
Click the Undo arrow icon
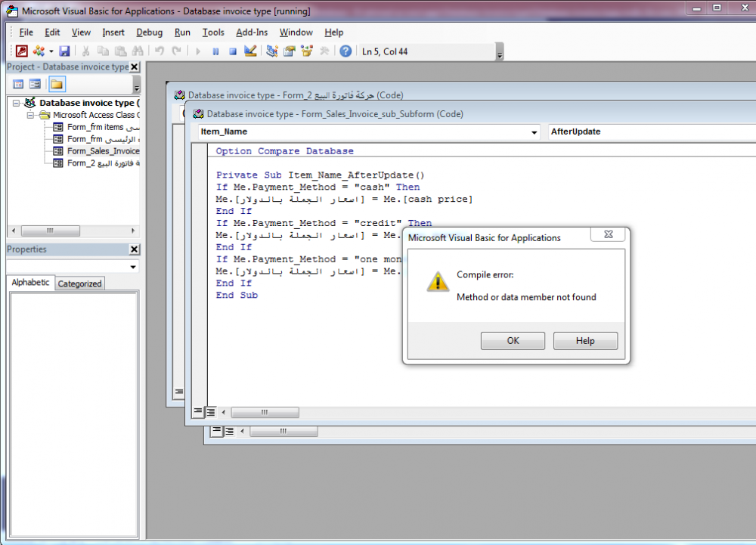point(159,51)
